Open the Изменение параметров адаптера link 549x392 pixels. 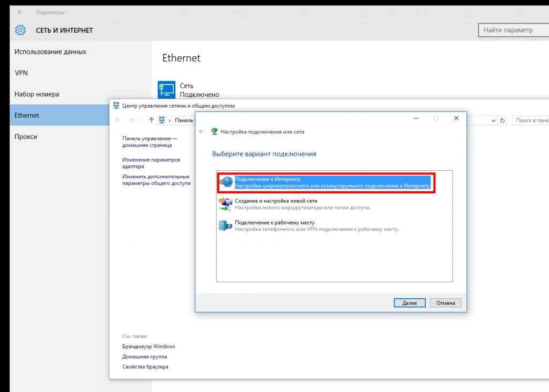point(151,163)
